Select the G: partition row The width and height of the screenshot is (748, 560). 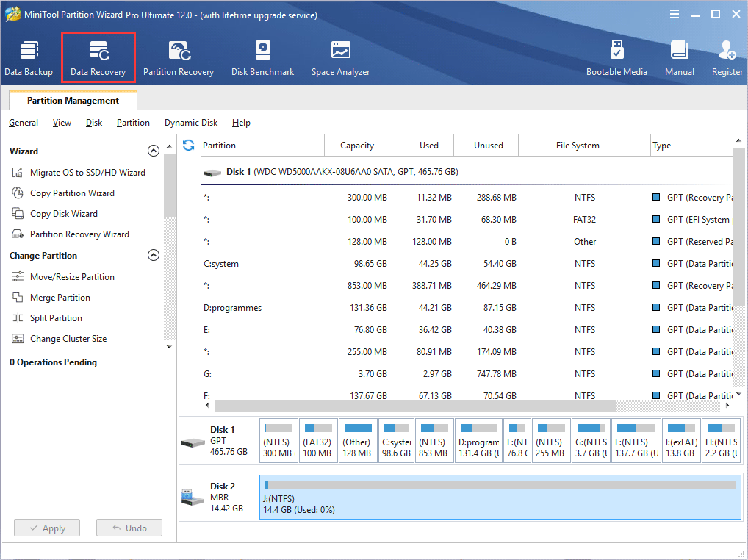(467, 373)
